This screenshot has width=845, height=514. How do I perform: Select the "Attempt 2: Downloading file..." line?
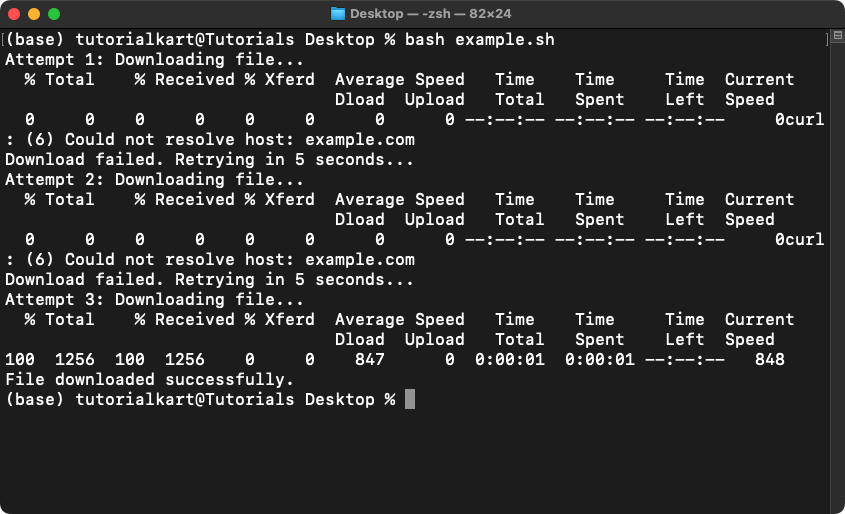pos(154,180)
